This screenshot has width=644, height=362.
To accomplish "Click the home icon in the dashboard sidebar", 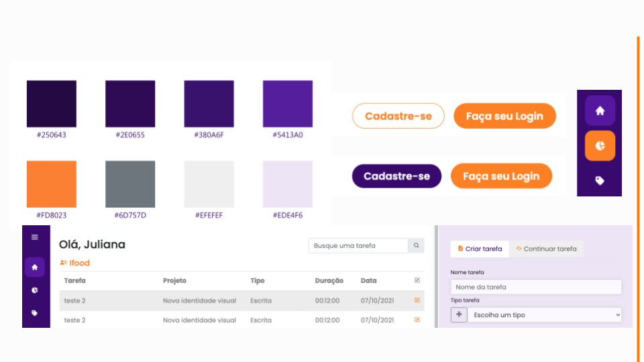I will click(x=35, y=267).
